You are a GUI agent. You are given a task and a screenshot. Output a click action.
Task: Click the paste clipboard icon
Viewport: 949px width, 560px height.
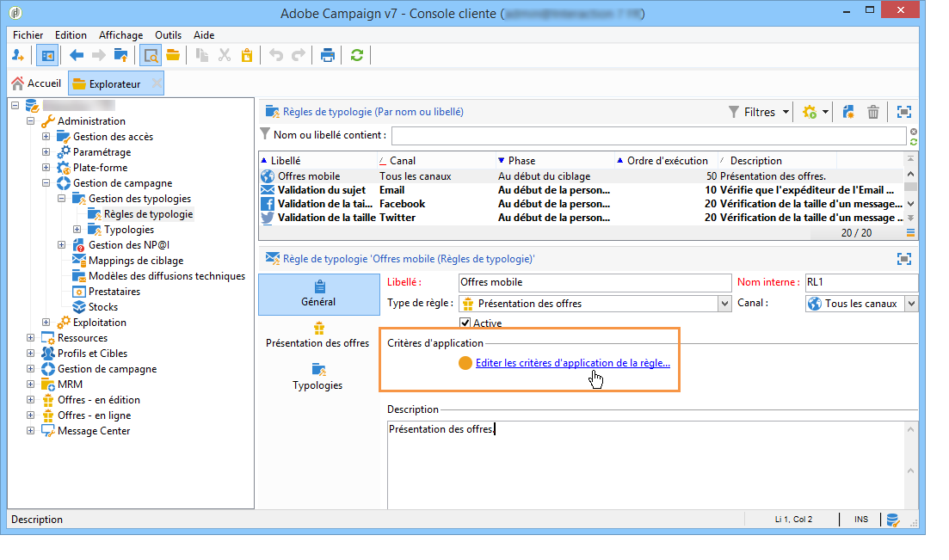pos(247,56)
